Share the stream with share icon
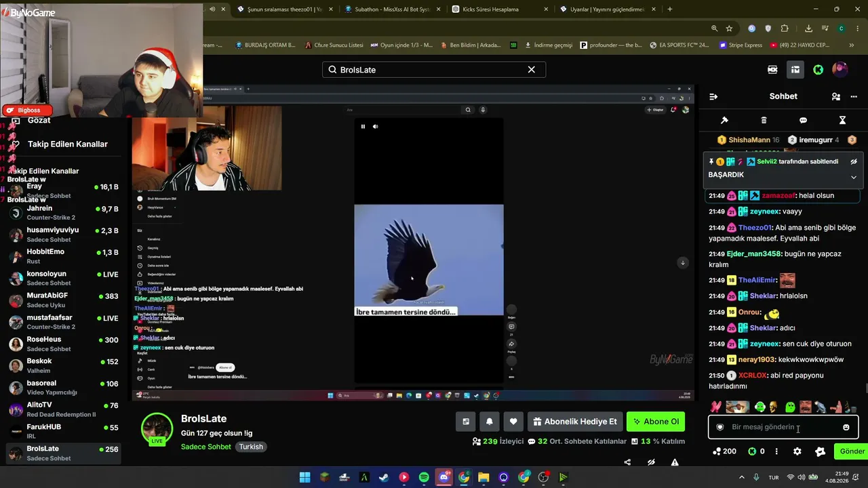Viewport: 868px width, 488px height. (627, 462)
